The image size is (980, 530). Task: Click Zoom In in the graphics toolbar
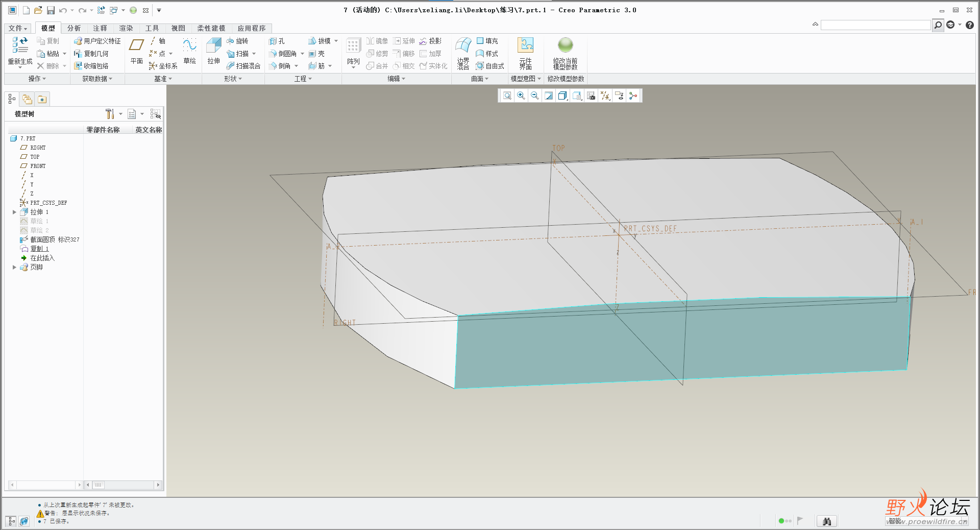[x=521, y=95]
